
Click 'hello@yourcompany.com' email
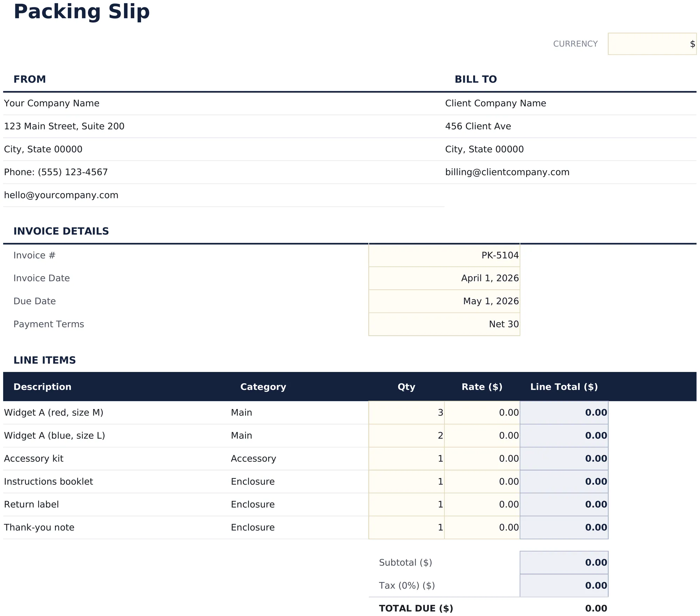(x=61, y=195)
